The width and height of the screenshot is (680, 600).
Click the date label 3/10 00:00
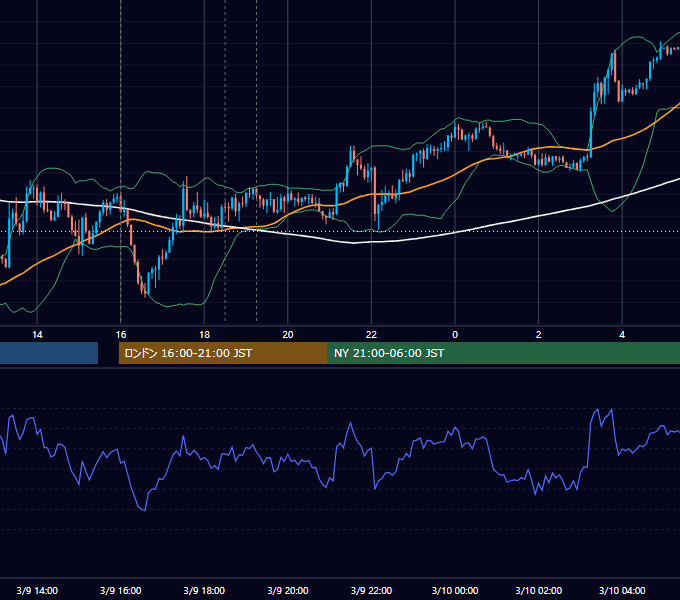(455, 590)
